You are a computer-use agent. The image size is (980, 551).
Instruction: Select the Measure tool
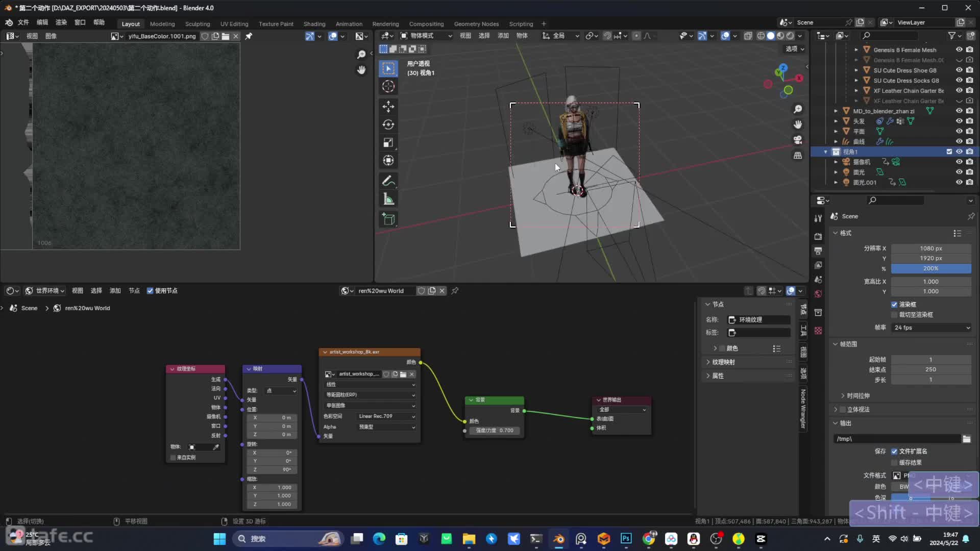pos(388,199)
